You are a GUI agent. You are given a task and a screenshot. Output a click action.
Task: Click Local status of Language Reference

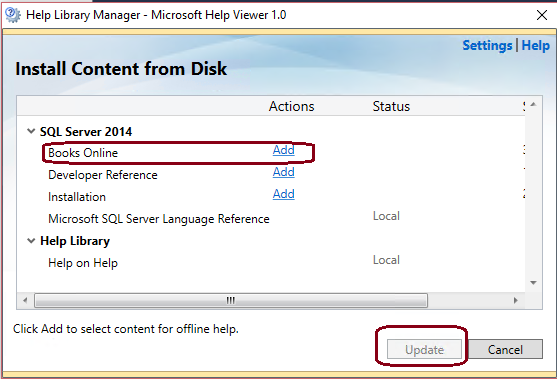click(x=386, y=216)
